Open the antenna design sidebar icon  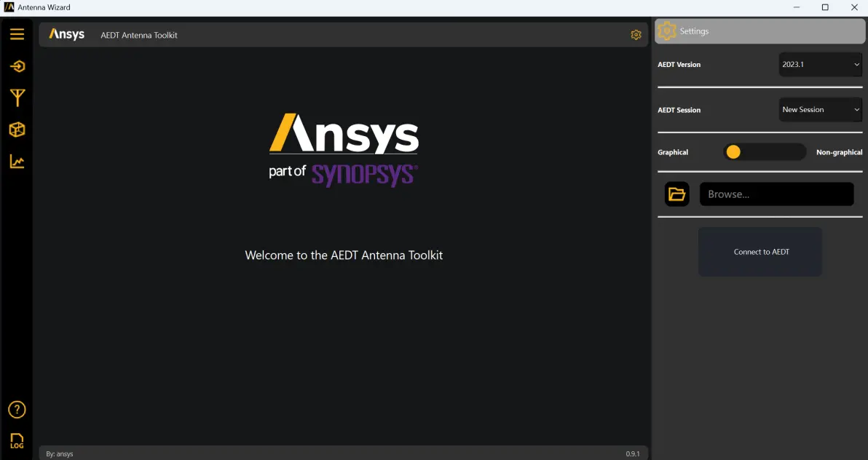click(x=17, y=98)
